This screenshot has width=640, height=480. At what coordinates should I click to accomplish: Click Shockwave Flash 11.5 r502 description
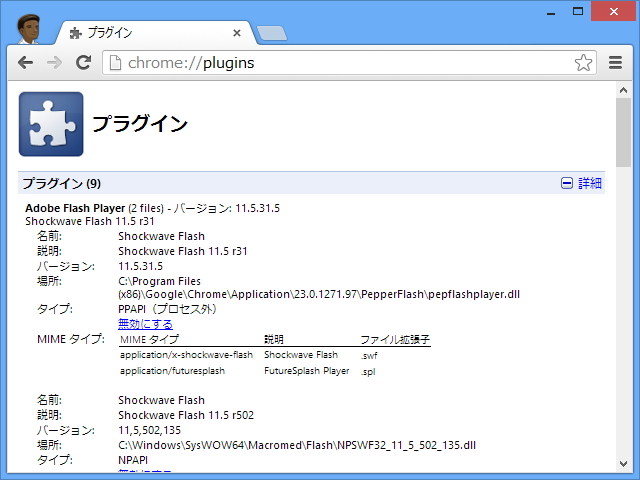186,415
